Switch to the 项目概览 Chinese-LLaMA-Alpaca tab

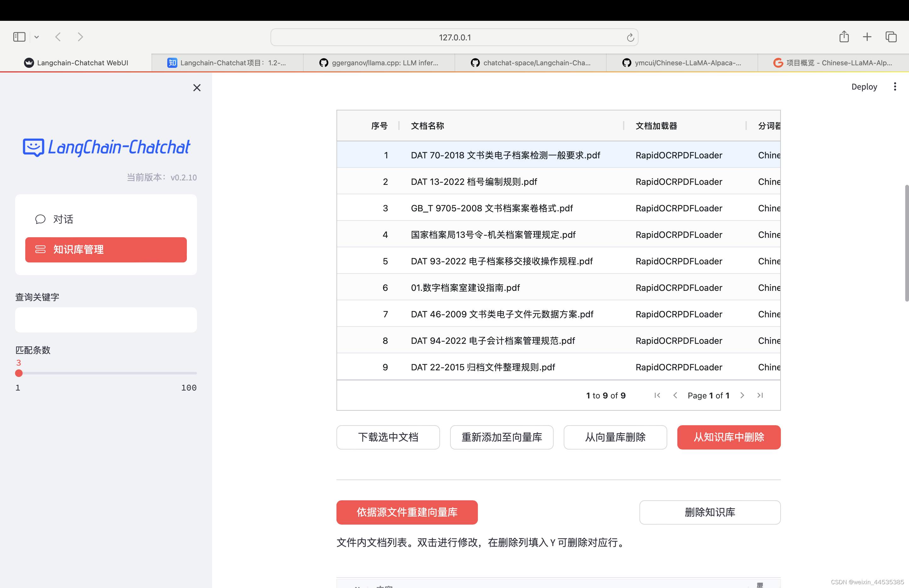coord(833,63)
